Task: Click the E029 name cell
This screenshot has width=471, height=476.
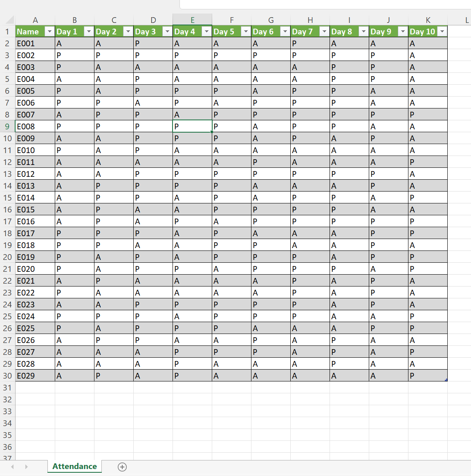Action: [x=35, y=375]
